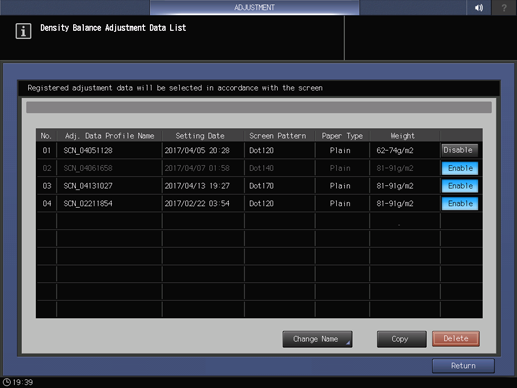The image size is (517, 388).
Task: Copy the selected adjustment data
Action: 402,339
